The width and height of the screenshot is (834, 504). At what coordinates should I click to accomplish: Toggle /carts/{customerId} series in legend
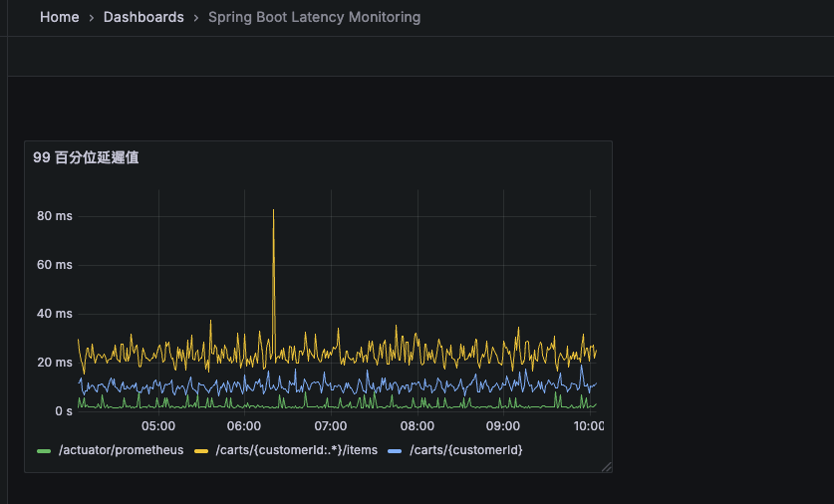[x=467, y=450]
